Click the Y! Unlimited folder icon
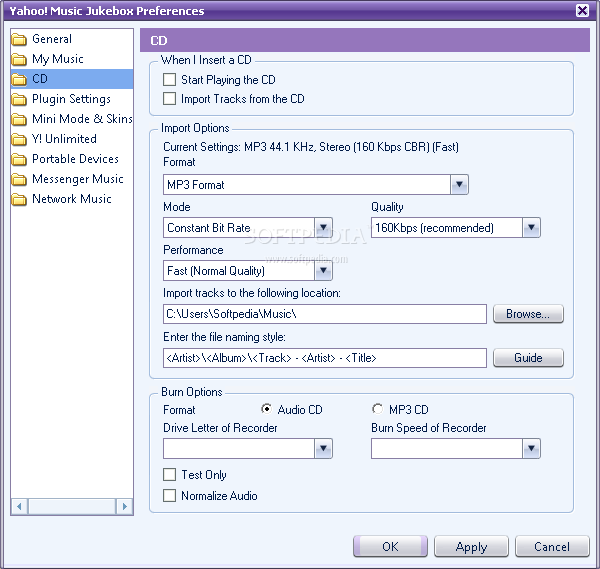Image resolution: width=600 pixels, height=569 pixels. click(19, 139)
